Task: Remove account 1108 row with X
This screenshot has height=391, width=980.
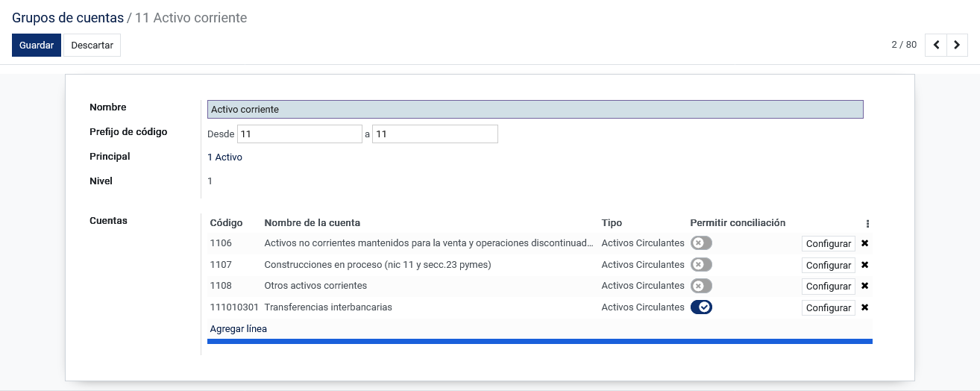Action: click(864, 286)
